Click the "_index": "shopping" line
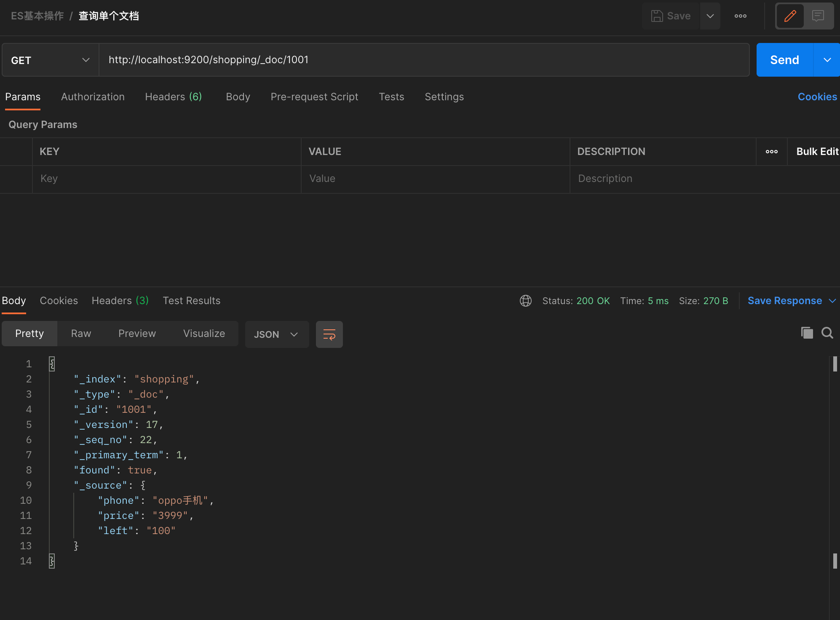840x620 pixels. click(137, 379)
